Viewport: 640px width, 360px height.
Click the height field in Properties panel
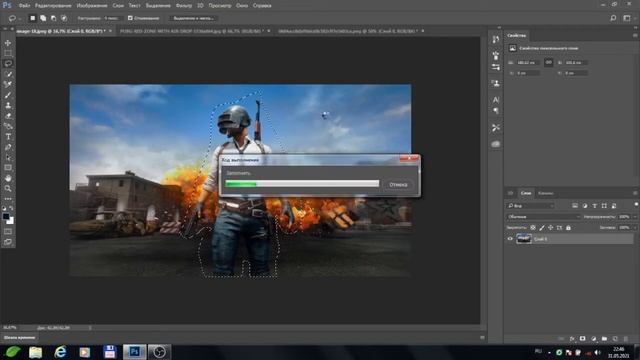pyautogui.click(x=576, y=62)
